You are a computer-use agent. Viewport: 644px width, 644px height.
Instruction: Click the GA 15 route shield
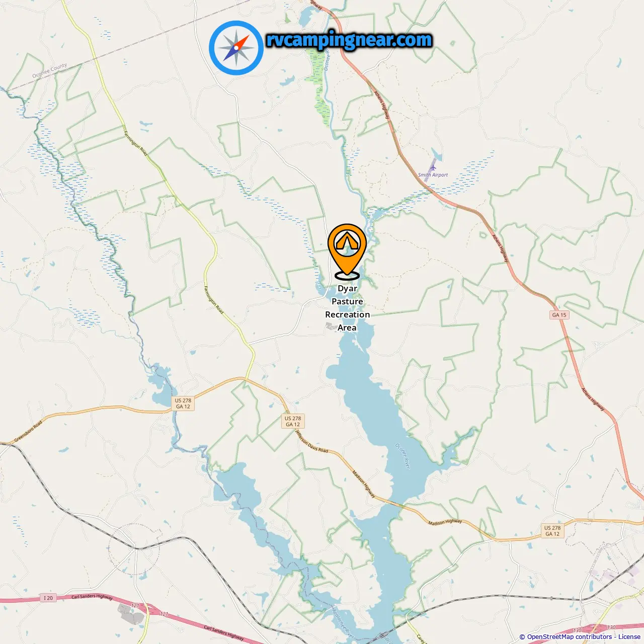pos(559,315)
